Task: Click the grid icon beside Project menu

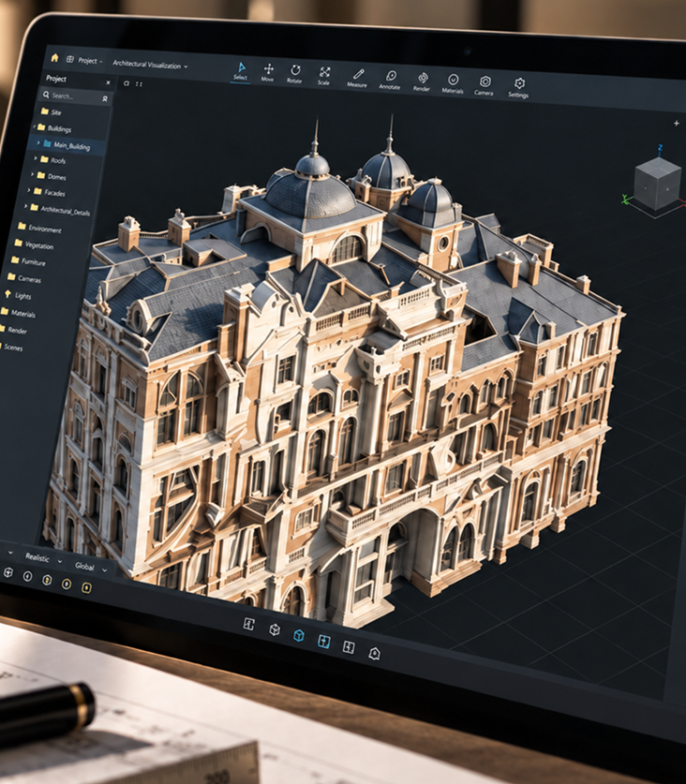Action: click(70, 59)
